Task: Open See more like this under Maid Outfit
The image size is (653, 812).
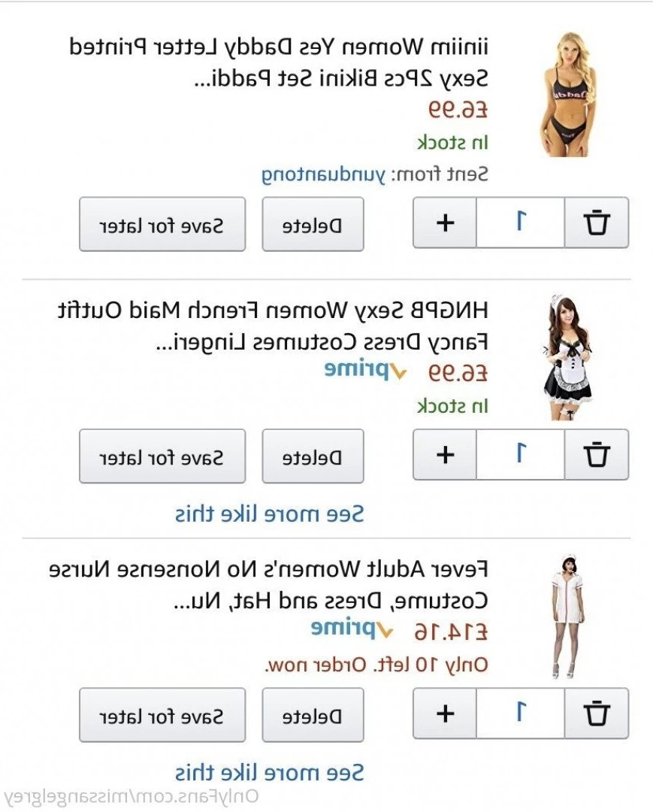Action: pyautogui.click(x=270, y=514)
